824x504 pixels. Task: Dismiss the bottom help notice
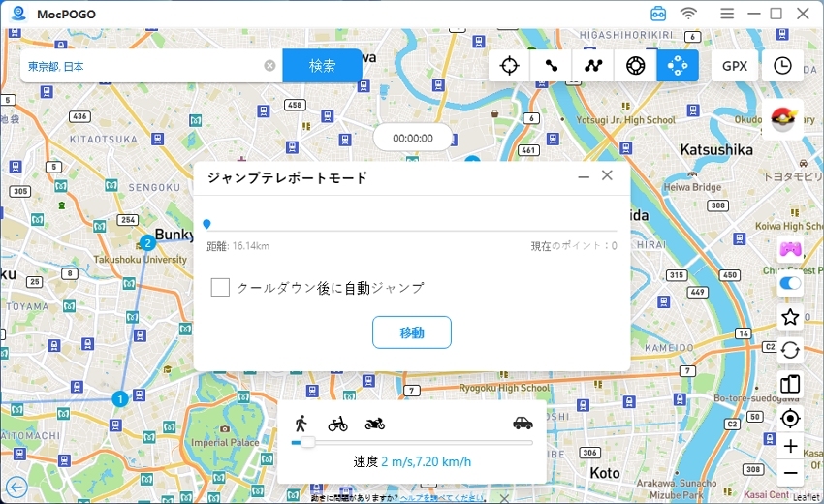[504, 498]
